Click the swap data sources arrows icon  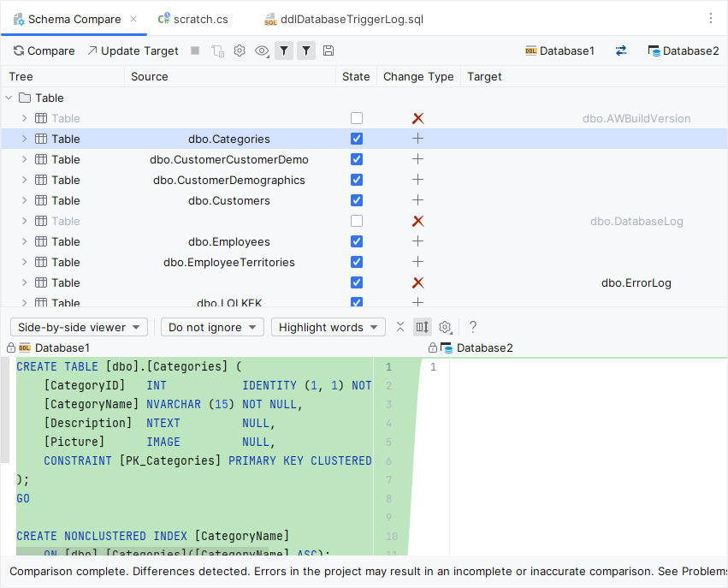[x=620, y=50]
